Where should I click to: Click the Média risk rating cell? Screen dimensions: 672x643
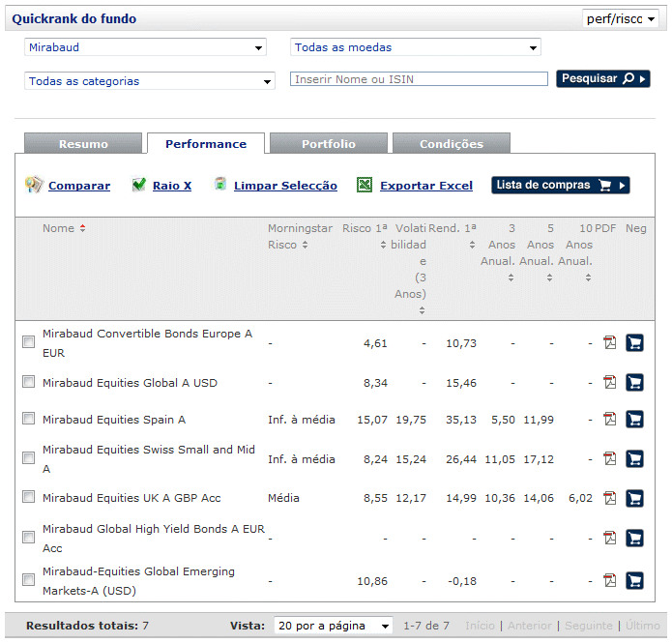pos(283,498)
